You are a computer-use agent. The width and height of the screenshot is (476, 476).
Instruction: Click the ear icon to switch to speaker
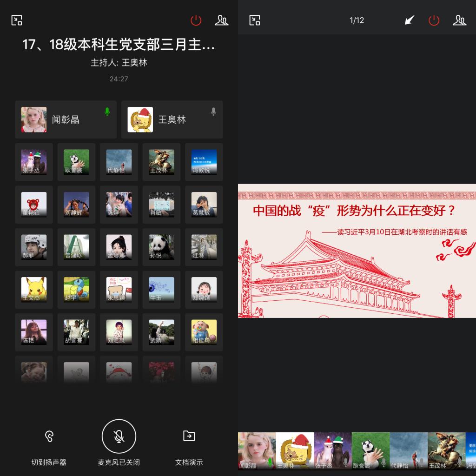[49, 436]
